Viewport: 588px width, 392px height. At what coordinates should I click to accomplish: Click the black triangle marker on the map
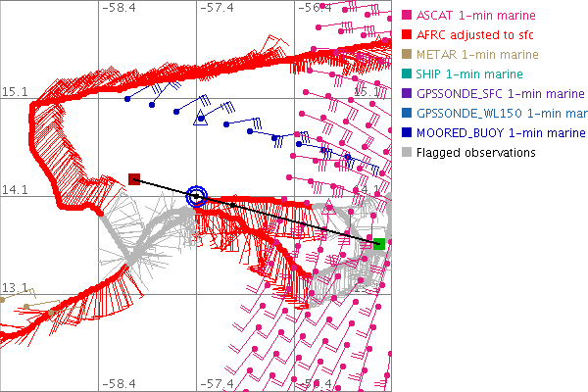point(201,120)
